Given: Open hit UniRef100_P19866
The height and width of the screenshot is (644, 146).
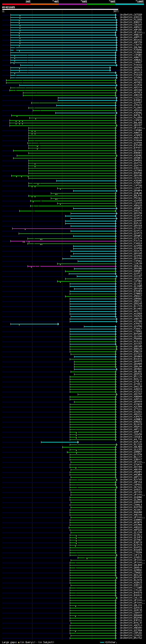Looking at the screenshot, I should point(131,53).
